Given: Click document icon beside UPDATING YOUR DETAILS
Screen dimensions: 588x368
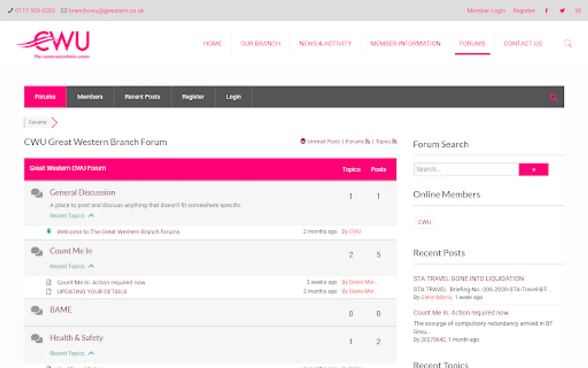Looking at the screenshot, I should point(49,291).
